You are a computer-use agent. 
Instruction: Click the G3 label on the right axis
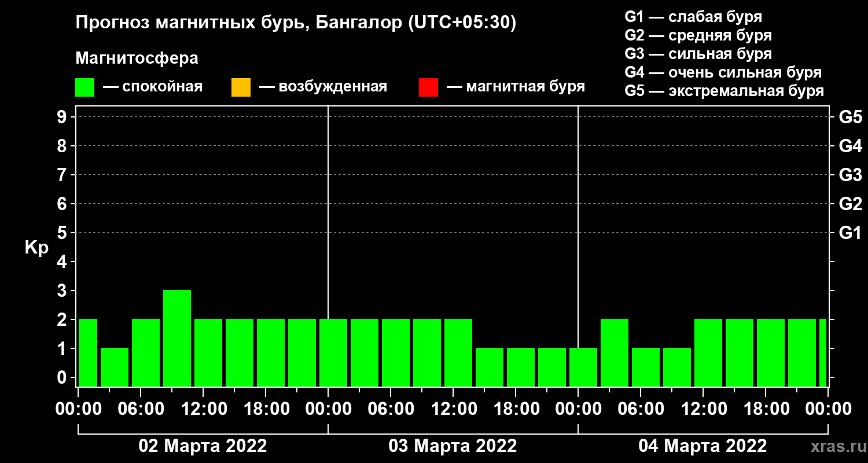tap(850, 175)
